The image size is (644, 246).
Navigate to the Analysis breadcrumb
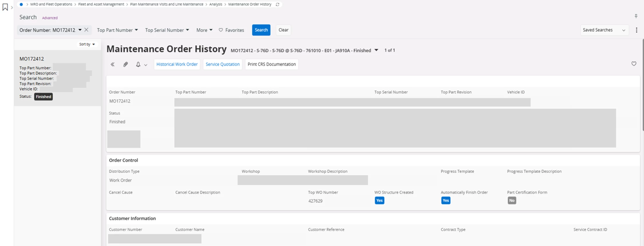[x=216, y=4]
